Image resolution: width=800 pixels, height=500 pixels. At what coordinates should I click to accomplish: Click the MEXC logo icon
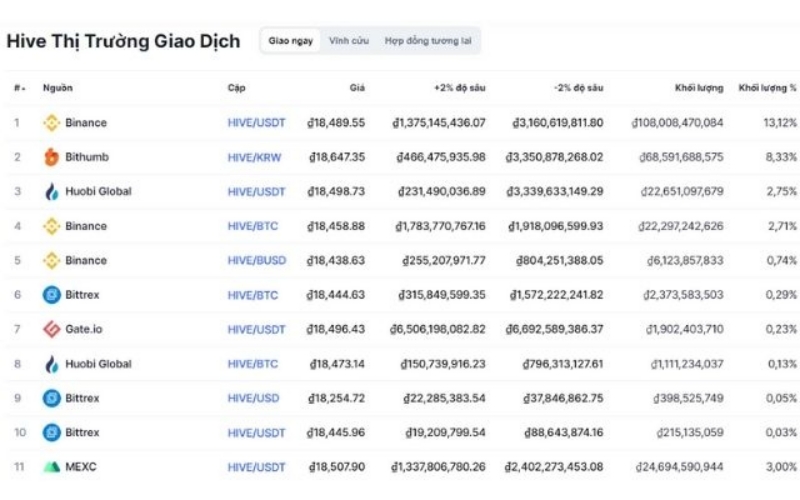click(52, 467)
